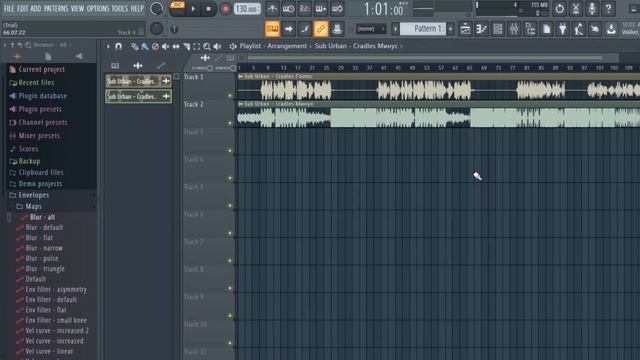The width and height of the screenshot is (640, 360).
Task: Select the Delete tool in playlist toolbar
Action: (155, 47)
